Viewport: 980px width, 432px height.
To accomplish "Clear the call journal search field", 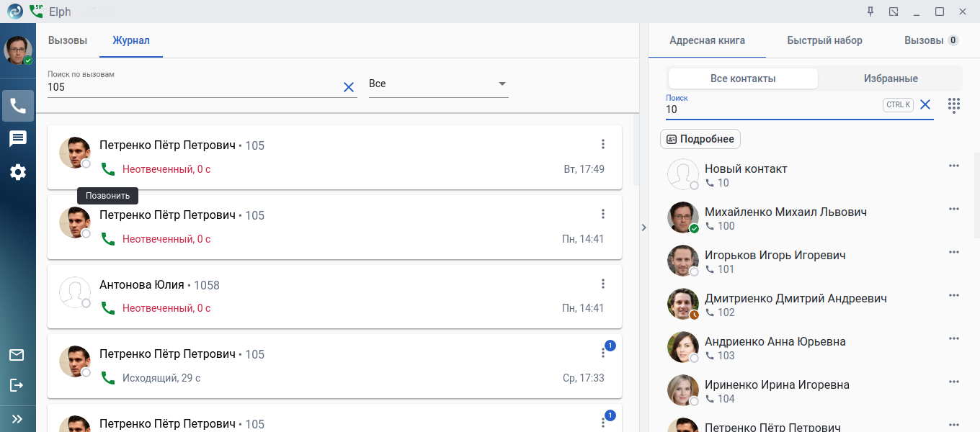I will [349, 87].
